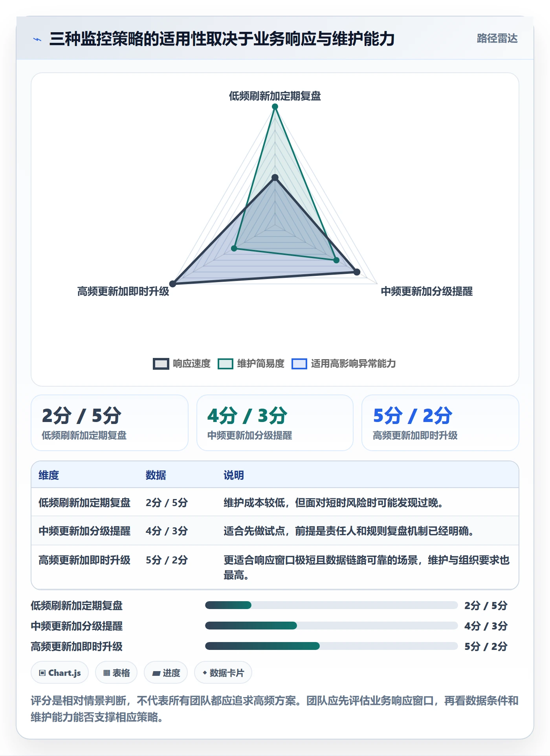Toggle the 适用高影响异常能力 legend swatch
The image size is (550, 756).
coord(299,364)
